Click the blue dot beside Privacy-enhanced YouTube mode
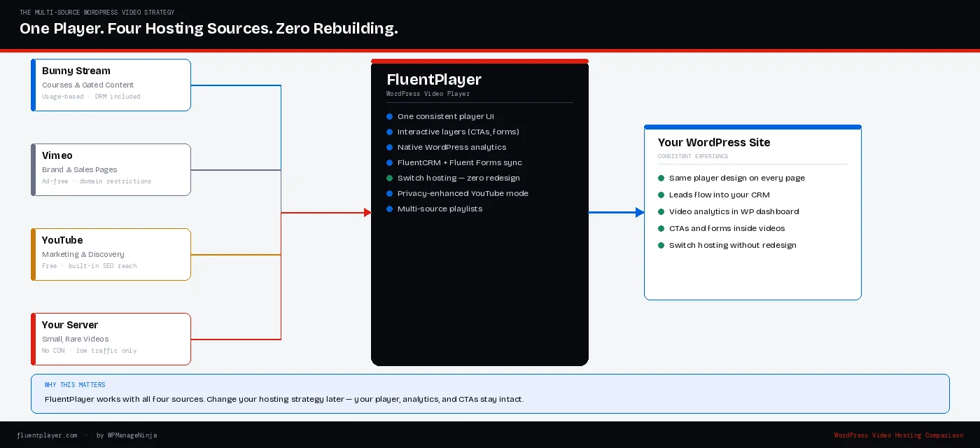The height and width of the screenshot is (448, 980). point(389,193)
